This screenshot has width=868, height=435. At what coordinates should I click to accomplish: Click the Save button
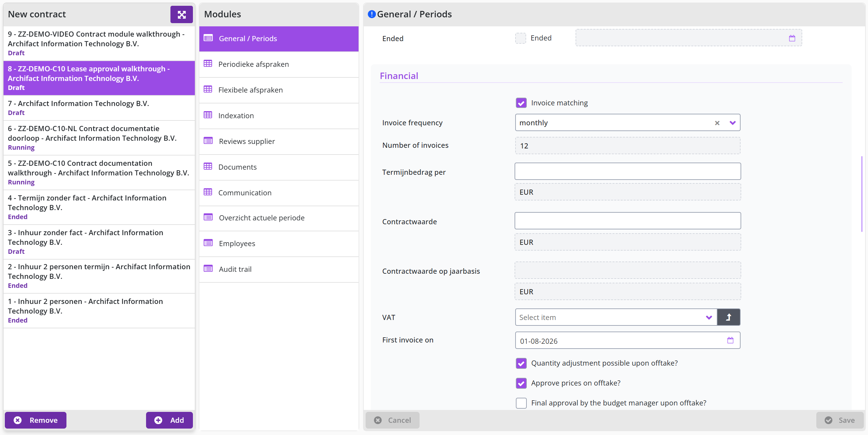pyautogui.click(x=840, y=420)
